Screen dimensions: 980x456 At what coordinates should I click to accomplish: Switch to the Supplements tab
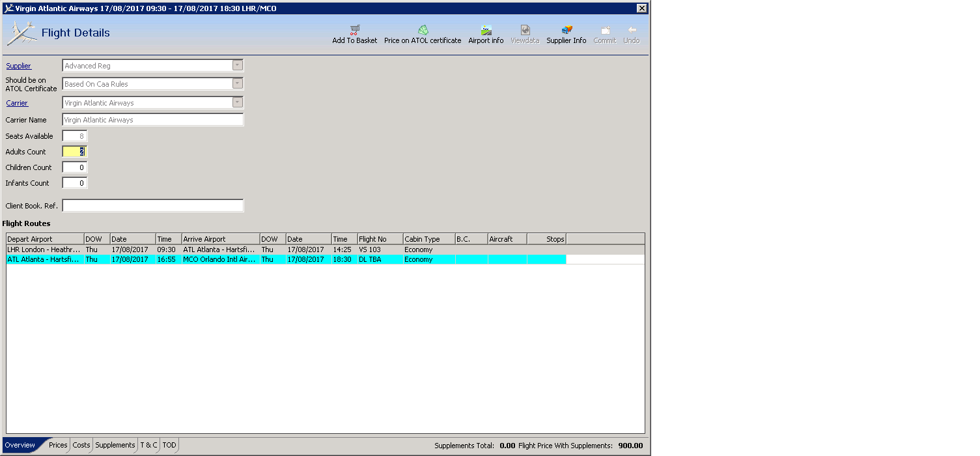tap(115, 446)
